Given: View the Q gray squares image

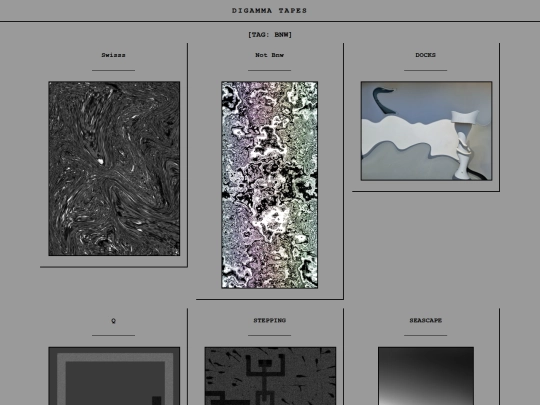Looking at the screenshot, I should click(x=114, y=376).
